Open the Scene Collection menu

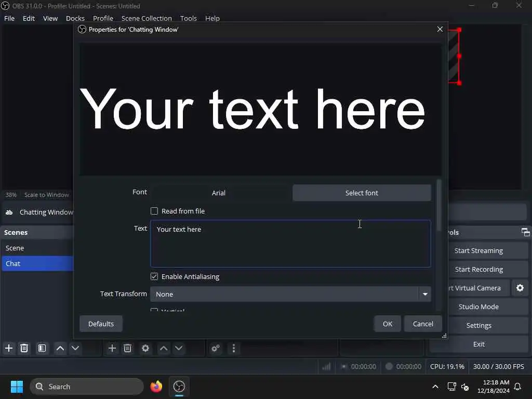click(147, 18)
